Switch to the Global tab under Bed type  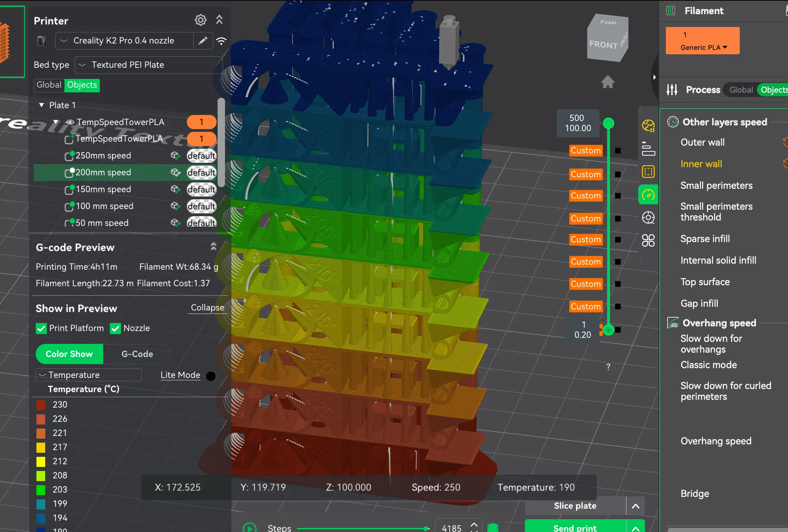click(x=49, y=85)
